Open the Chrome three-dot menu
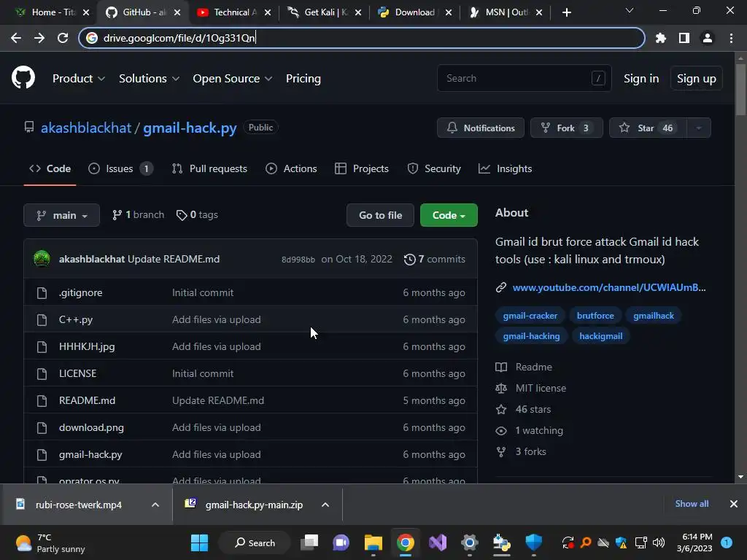Viewport: 747px width, 560px height. pyautogui.click(x=731, y=38)
